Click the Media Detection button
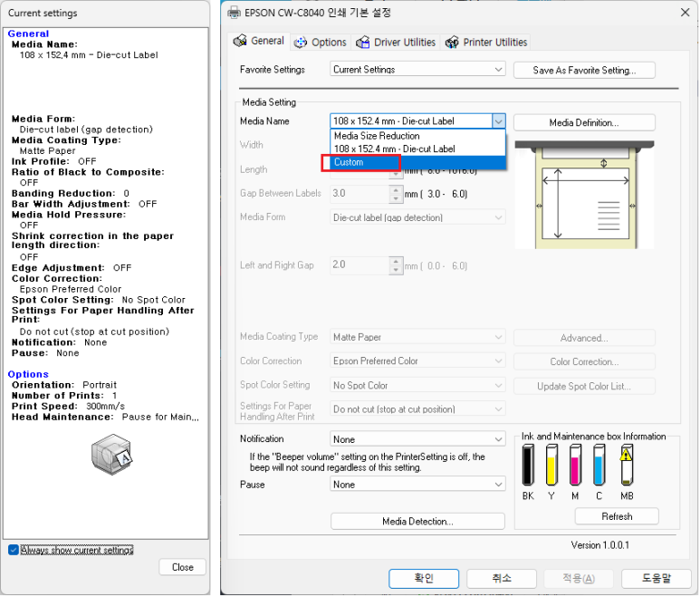This screenshot has height=596, width=700. [417, 522]
